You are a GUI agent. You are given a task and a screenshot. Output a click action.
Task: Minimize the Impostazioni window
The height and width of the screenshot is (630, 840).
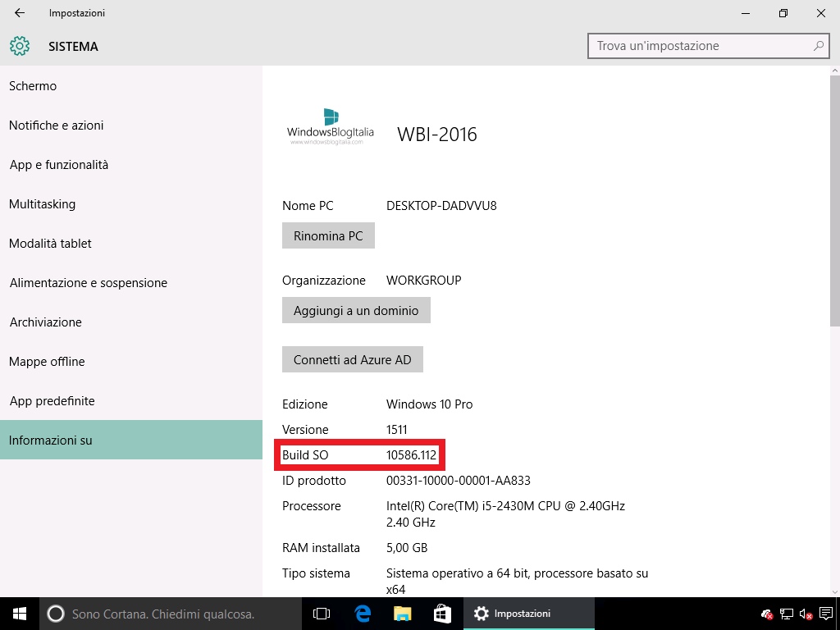[x=746, y=13]
